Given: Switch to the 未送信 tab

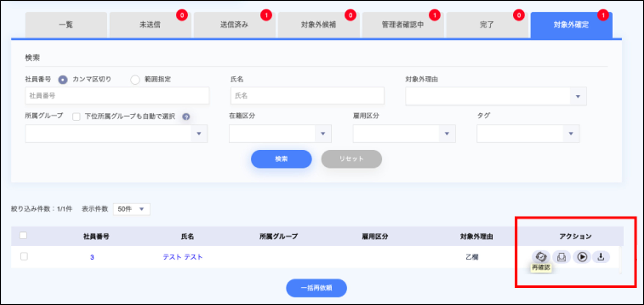Looking at the screenshot, I should pyautogui.click(x=150, y=24).
